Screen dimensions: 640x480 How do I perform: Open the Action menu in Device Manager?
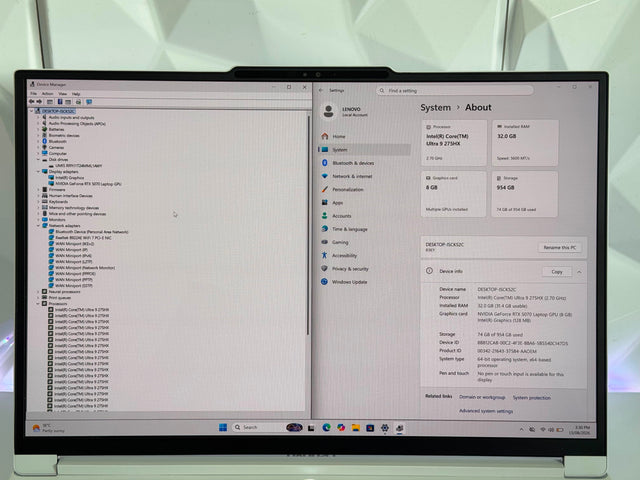click(x=48, y=93)
